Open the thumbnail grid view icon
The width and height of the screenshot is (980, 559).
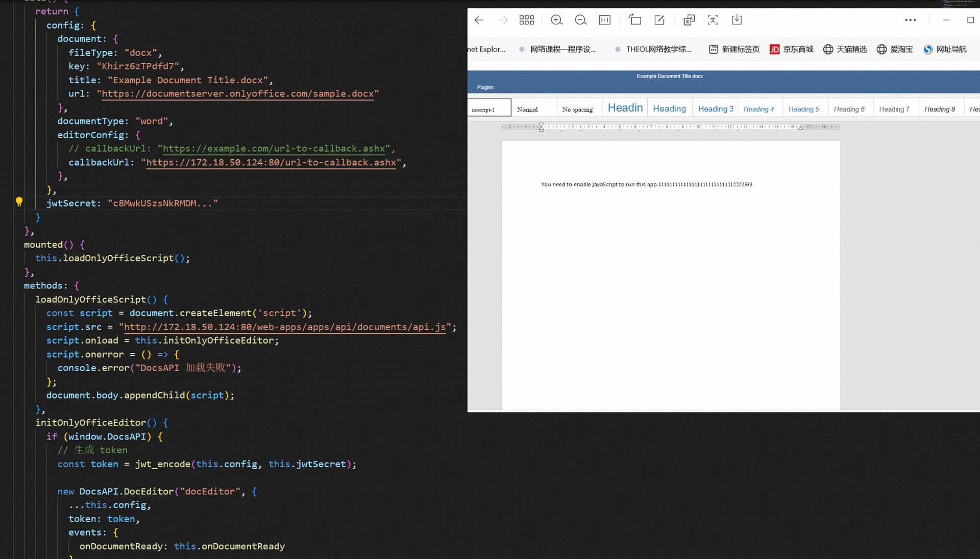click(527, 20)
